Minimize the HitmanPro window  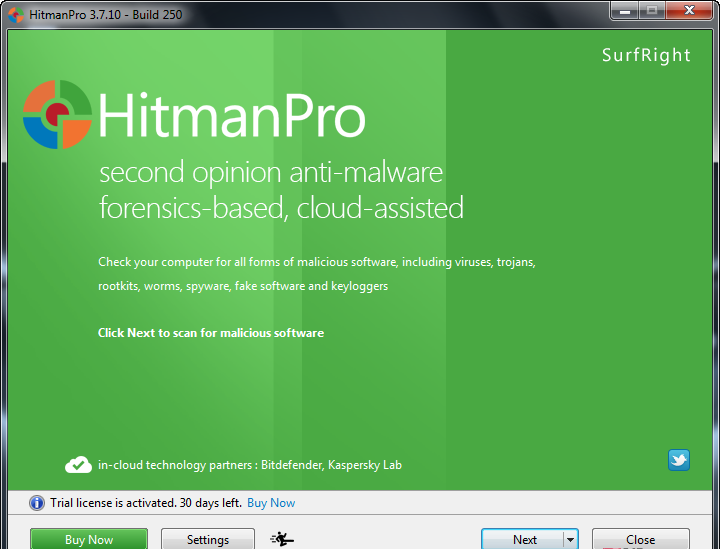(x=626, y=12)
